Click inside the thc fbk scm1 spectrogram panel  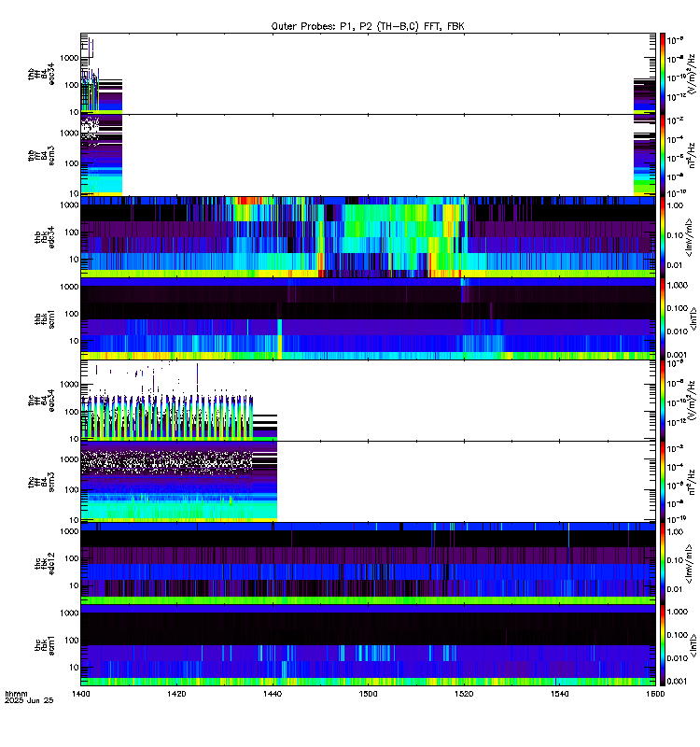pos(368,645)
